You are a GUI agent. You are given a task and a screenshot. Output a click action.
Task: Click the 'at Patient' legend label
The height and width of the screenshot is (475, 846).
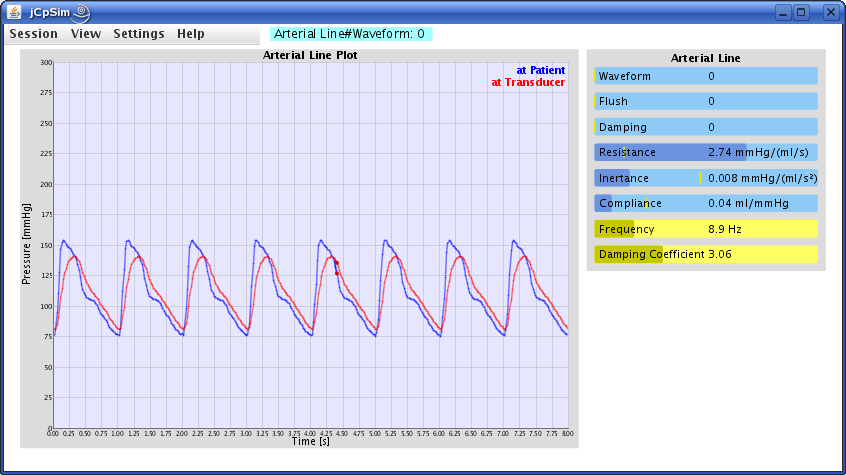point(540,70)
